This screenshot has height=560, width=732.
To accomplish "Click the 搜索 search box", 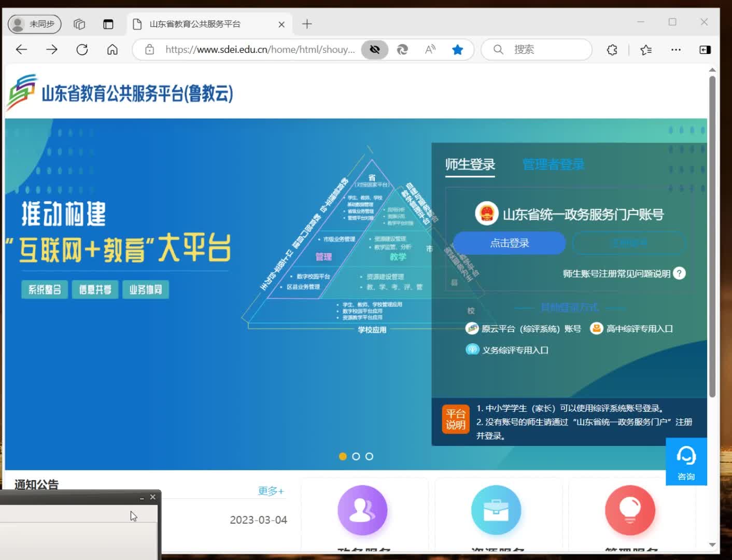I will pyautogui.click(x=537, y=50).
